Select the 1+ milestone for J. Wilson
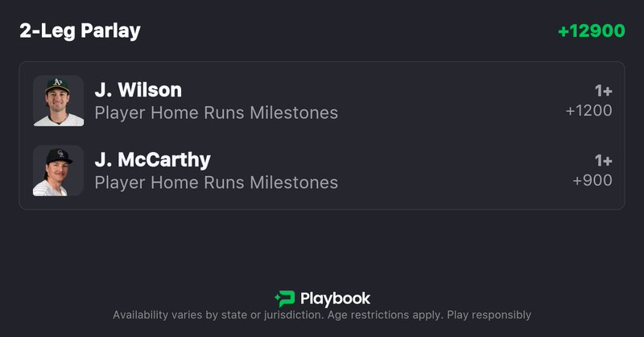This screenshot has width=644, height=337. [x=603, y=91]
